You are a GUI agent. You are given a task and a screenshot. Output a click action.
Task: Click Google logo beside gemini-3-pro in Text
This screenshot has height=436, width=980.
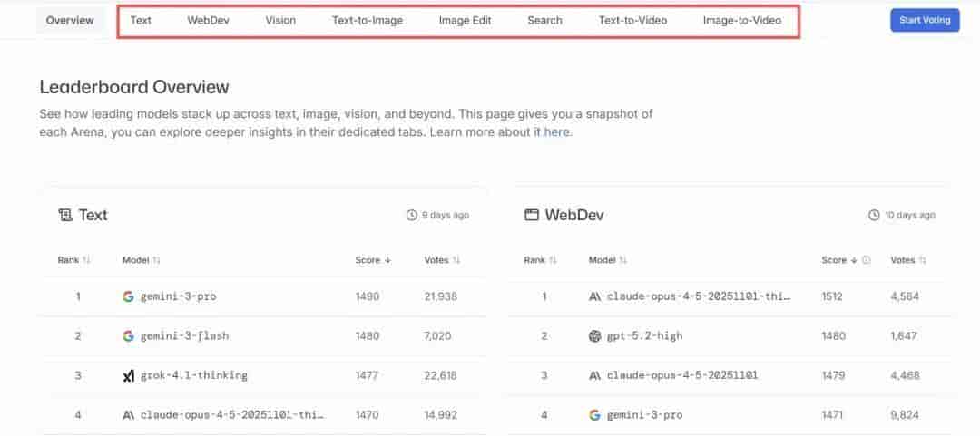[128, 296]
